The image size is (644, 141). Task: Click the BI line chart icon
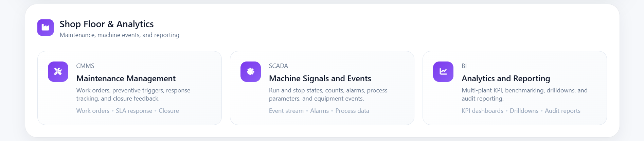tap(443, 72)
